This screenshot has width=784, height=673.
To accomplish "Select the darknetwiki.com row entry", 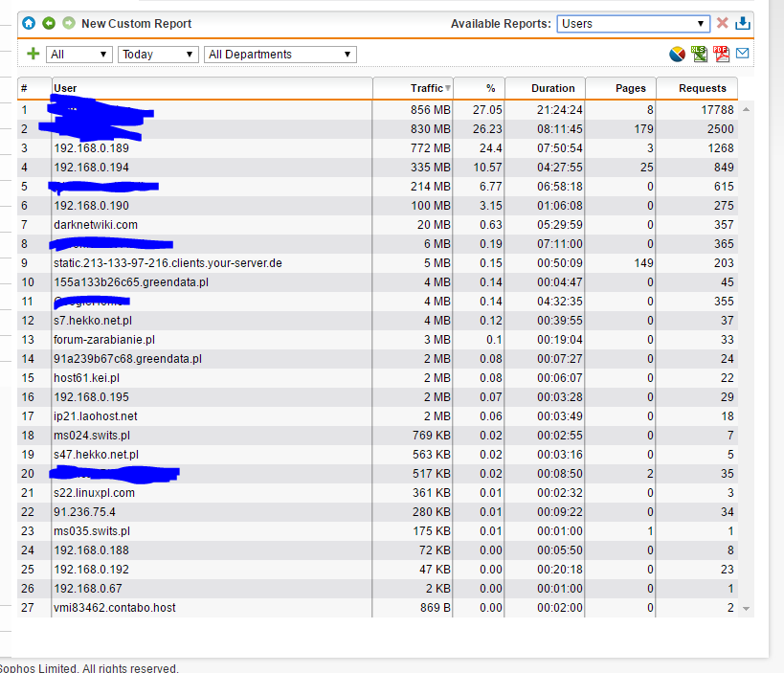I will pos(96,225).
